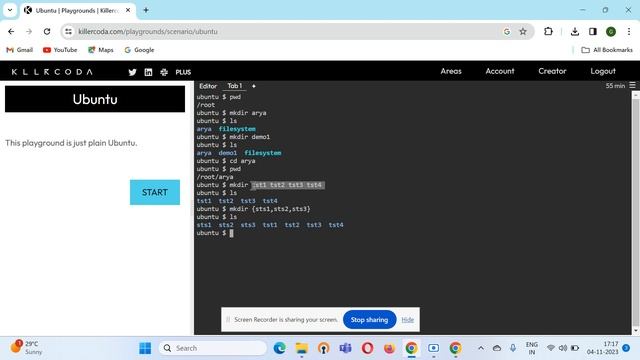Image resolution: width=640 pixels, height=360 pixels.
Task: Click Stop sharing button
Action: [x=369, y=320]
